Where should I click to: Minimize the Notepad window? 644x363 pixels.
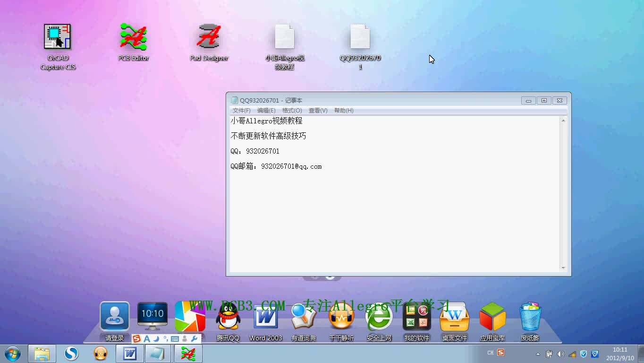pos(528,101)
